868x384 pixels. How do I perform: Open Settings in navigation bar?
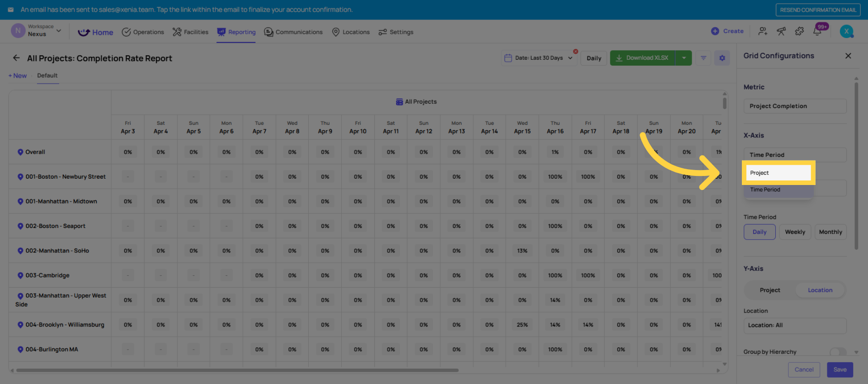tap(396, 32)
